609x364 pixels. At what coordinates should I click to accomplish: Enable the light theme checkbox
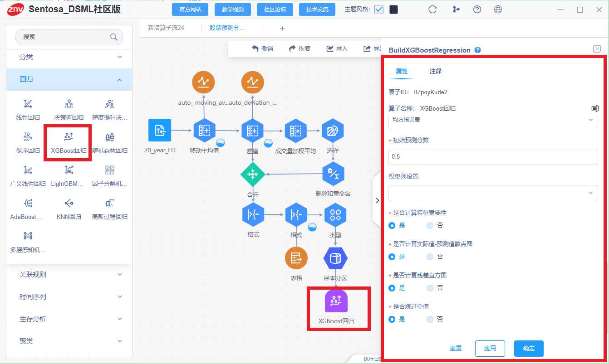click(379, 10)
